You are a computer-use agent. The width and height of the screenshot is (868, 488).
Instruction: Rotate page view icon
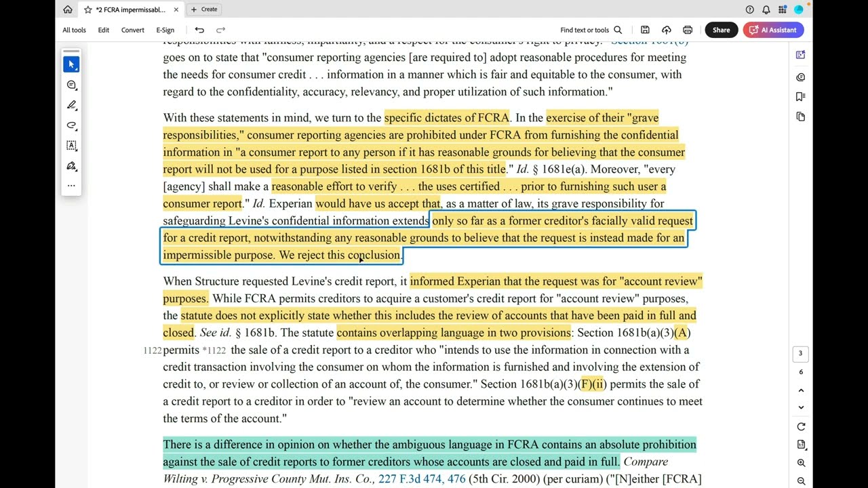[x=801, y=427]
